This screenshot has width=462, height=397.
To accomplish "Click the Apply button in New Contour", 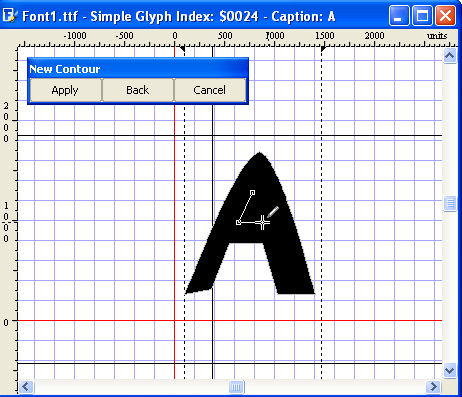I will pos(65,90).
